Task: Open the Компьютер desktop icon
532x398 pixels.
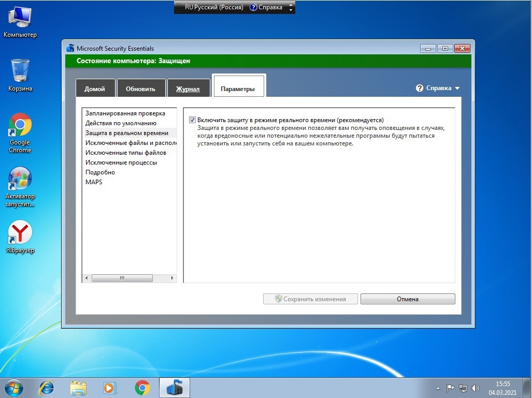Action: click(20, 22)
